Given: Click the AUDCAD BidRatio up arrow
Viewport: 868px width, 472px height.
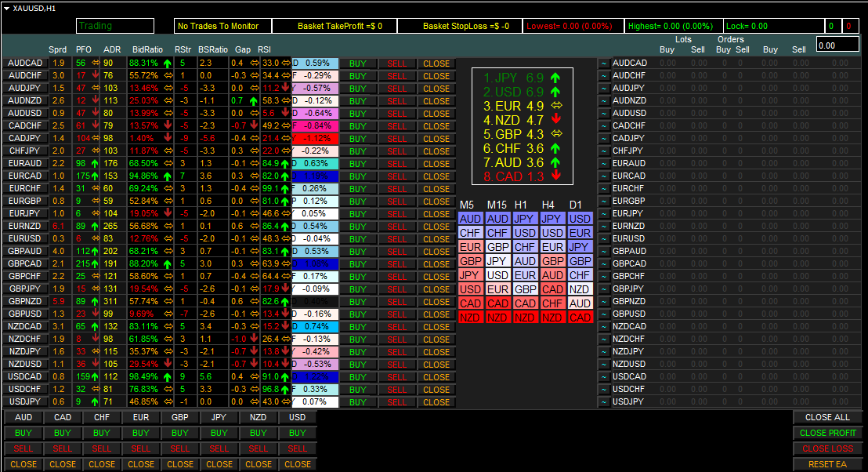Looking at the screenshot, I should [x=167, y=64].
